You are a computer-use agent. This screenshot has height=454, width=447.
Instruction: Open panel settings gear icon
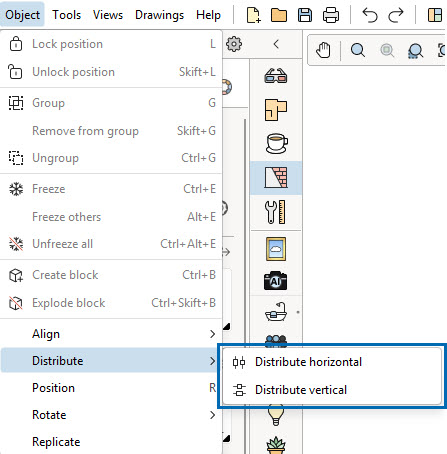(234, 44)
